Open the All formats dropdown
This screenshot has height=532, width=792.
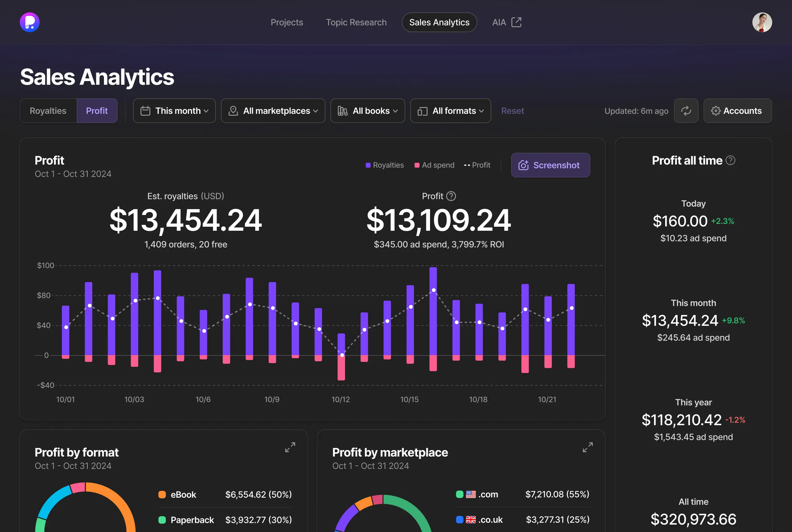(450, 111)
